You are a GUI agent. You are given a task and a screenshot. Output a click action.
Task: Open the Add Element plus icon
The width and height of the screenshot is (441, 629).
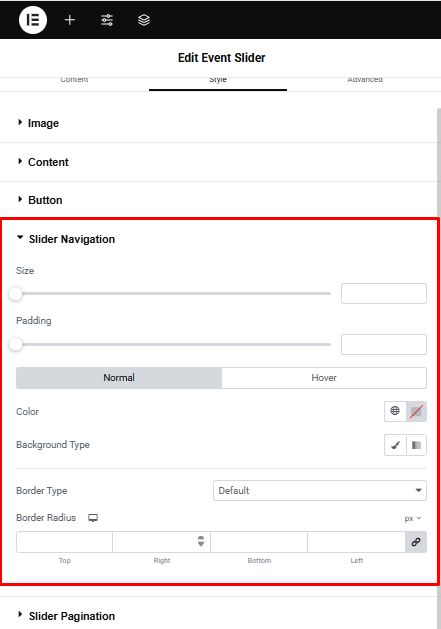click(x=70, y=20)
